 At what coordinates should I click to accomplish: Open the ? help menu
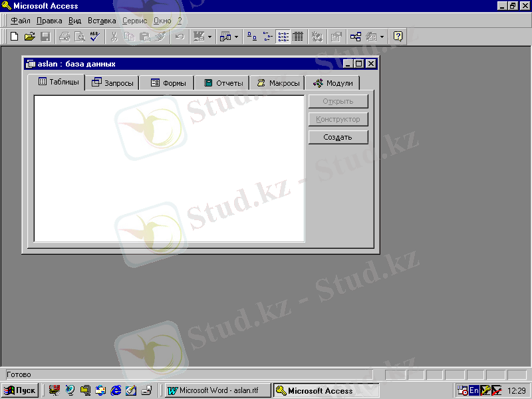pyautogui.click(x=180, y=21)
